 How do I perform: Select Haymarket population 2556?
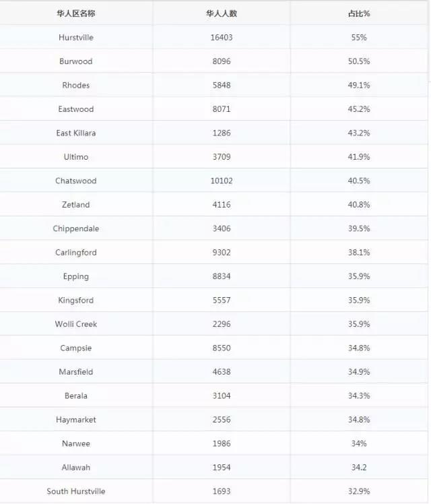click(222, 420)
